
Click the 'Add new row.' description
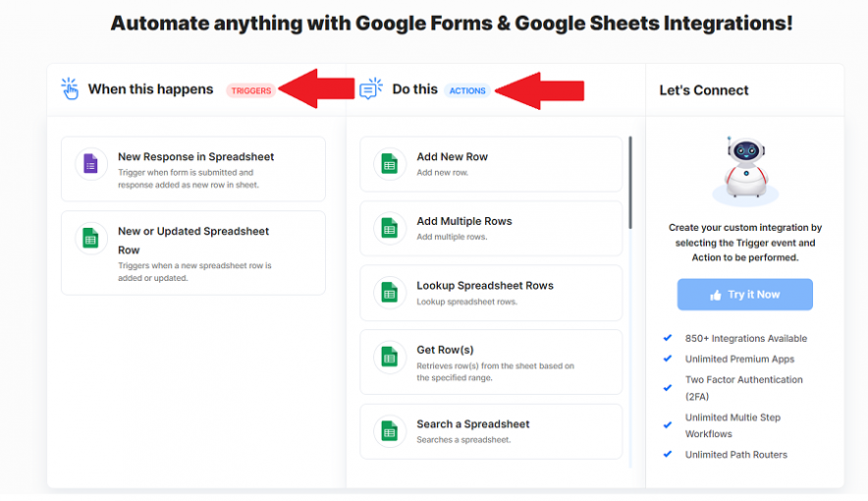(x=442, y=173)
